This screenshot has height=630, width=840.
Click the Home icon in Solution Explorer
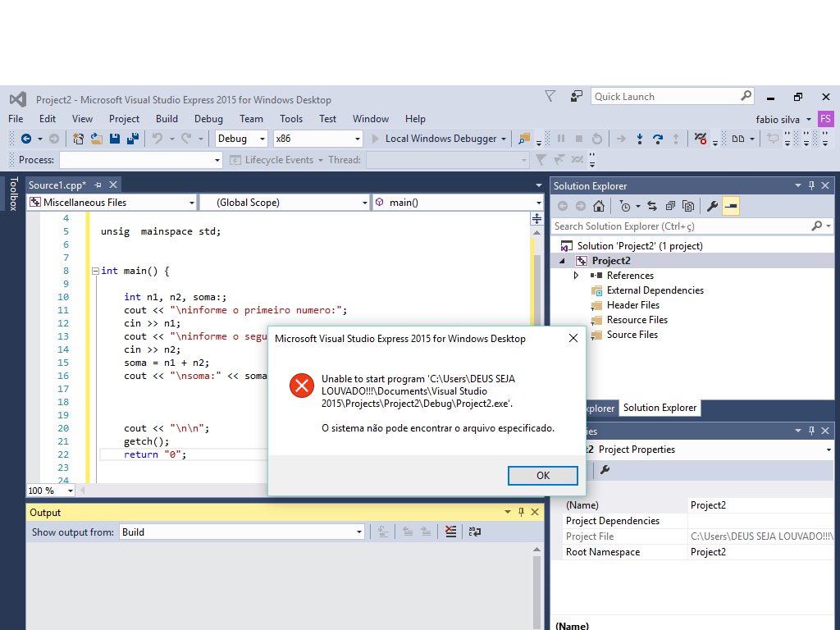coord(599,206)
